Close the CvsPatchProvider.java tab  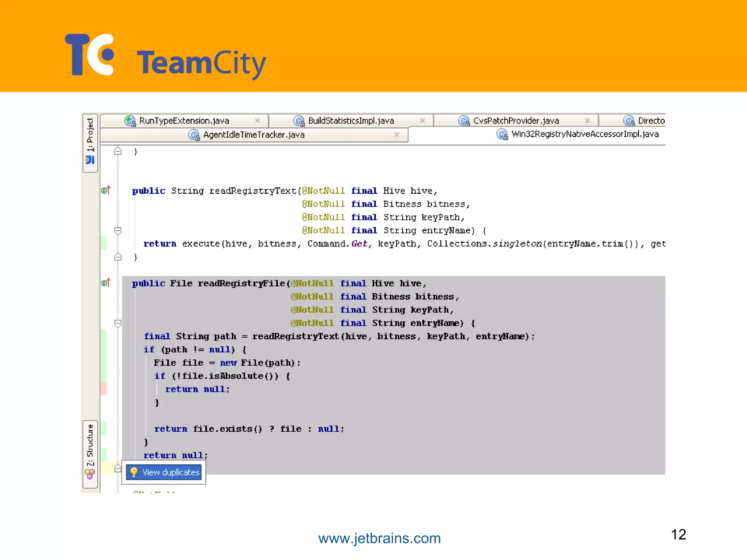(x=587, y=121)
